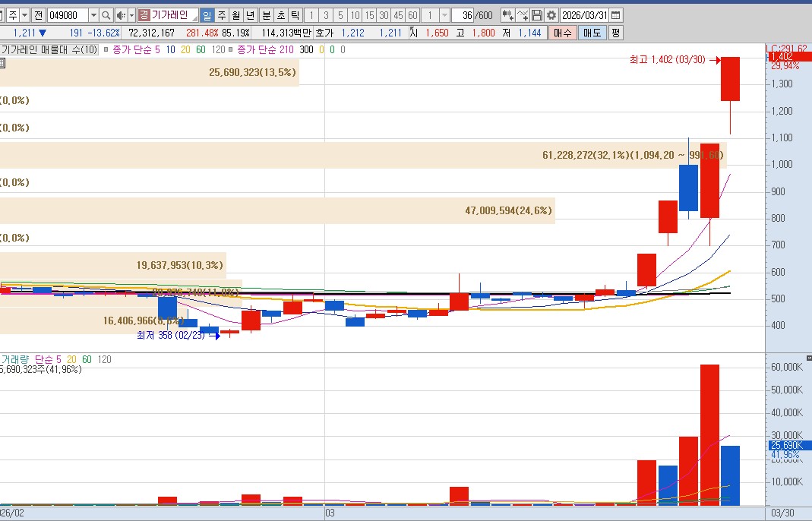The width and height of the screenshot is (812, 521).
Task: Switch chart to minute (분) period
Action: click(266, 15)
